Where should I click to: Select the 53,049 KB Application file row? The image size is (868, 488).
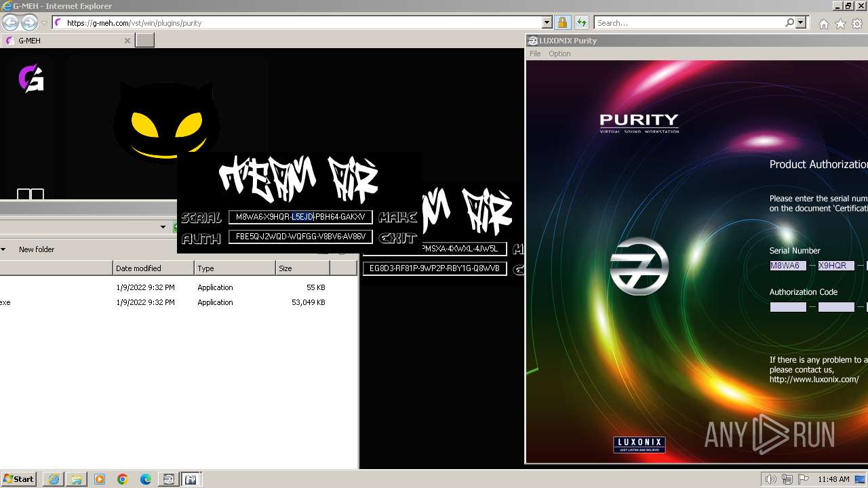(178, 302)
